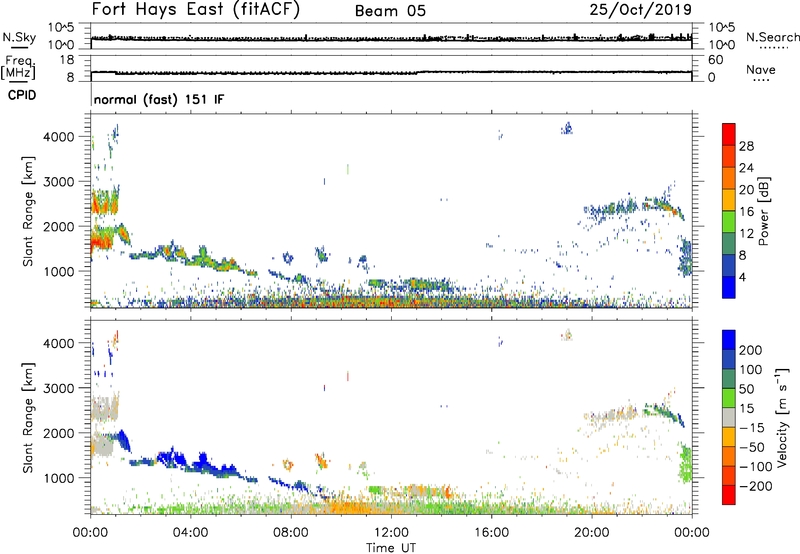This screenshot has width=800, height=554.
Task: Click the 'Time UT' axis title
Action: (391, 547)
